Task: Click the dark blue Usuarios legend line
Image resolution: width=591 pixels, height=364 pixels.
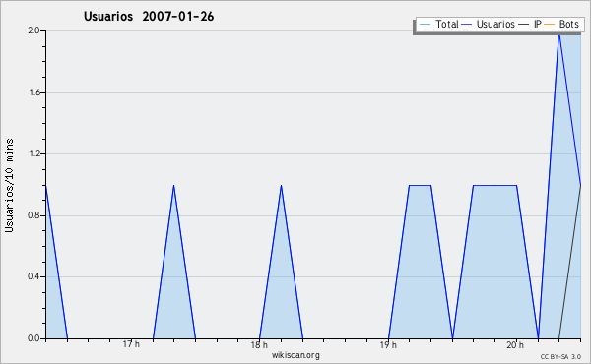Action: [x=467, y=25]
